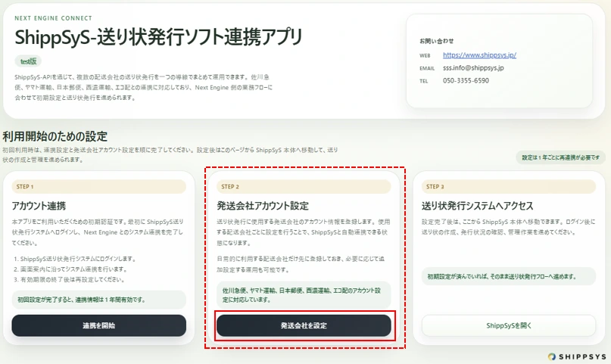Click the 発送会社を設定 button

click(x=304, y=325)
